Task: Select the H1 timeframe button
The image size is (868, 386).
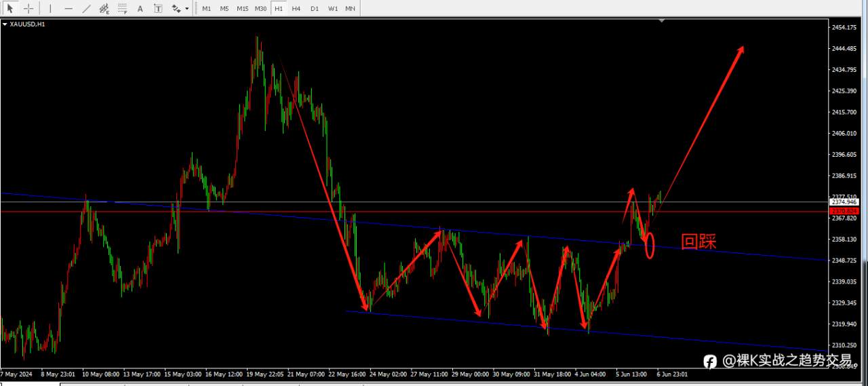Action: [279, 9]
